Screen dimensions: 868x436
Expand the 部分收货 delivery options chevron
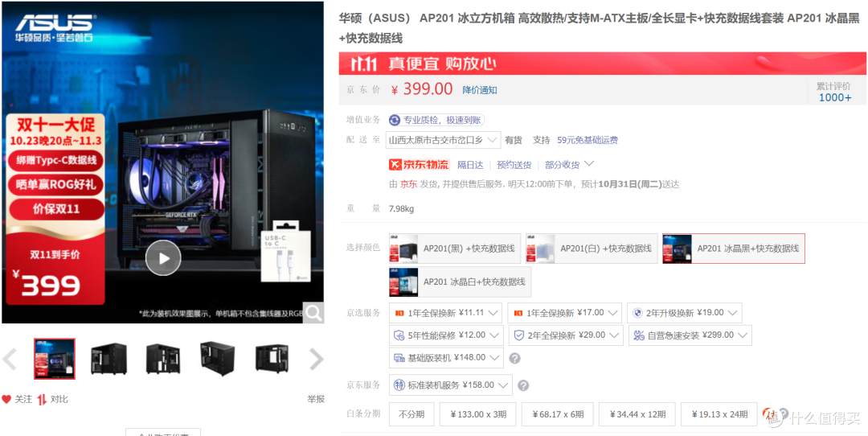click(589, 164)
